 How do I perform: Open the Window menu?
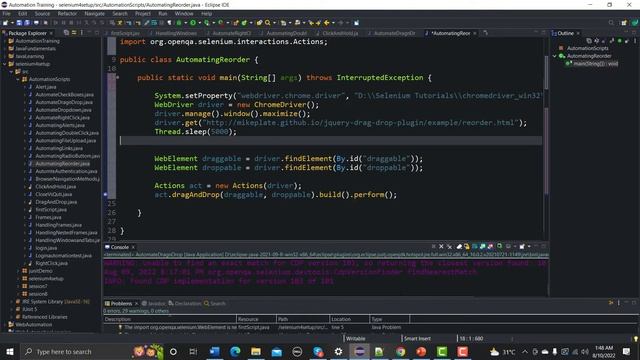tap(184, 13)
